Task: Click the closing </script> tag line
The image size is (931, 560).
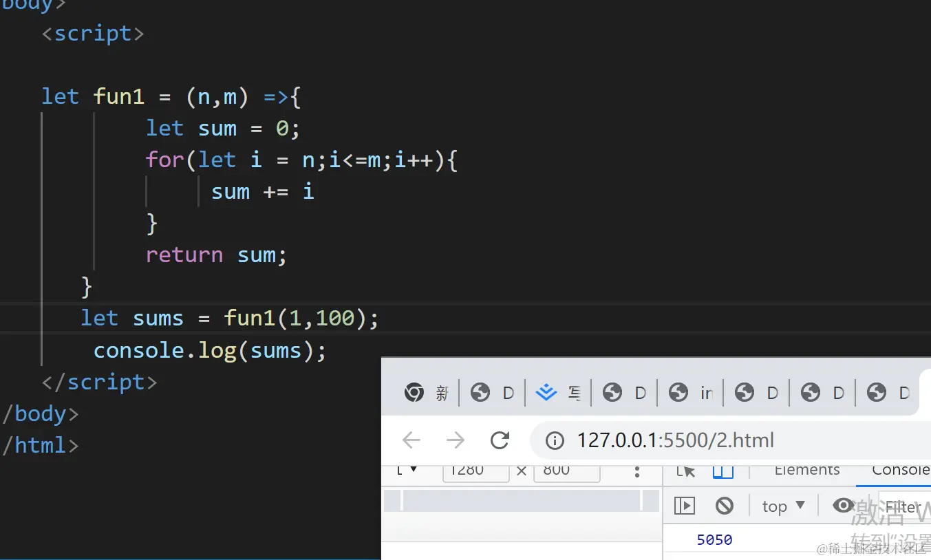Action: 99,382
